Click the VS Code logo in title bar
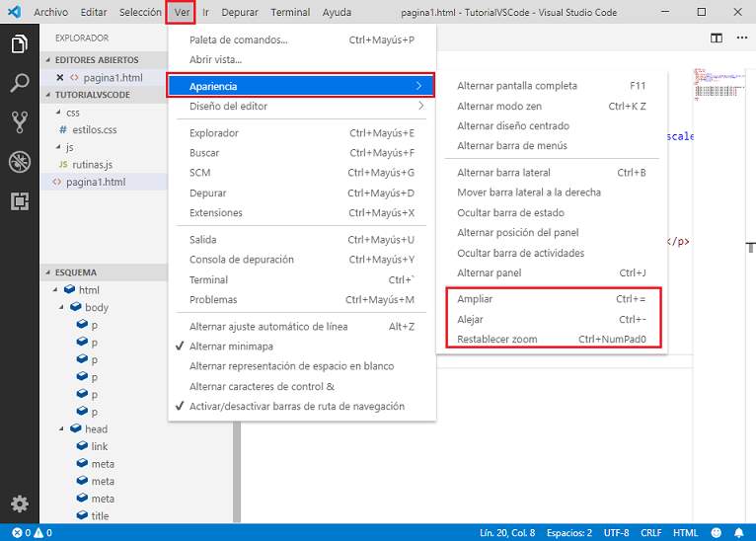This screenshot has height=541, width=756. (15, 12)
